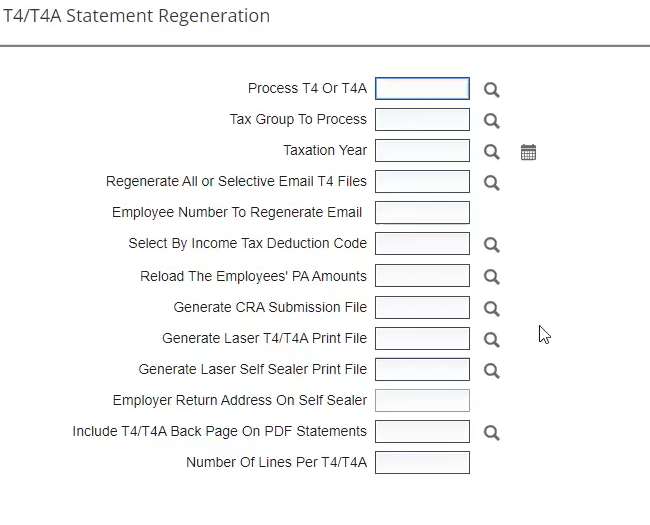Select the Taxation Year text box

[422, 151]
